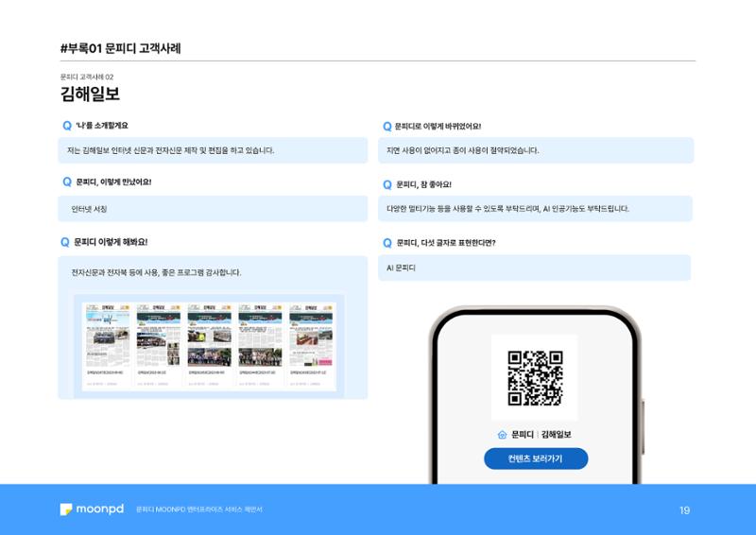Image resolution: width=756 pixels, height=535 pixels.
Task: Click the moonpd logo icon in footer
Action: point(65,509)
